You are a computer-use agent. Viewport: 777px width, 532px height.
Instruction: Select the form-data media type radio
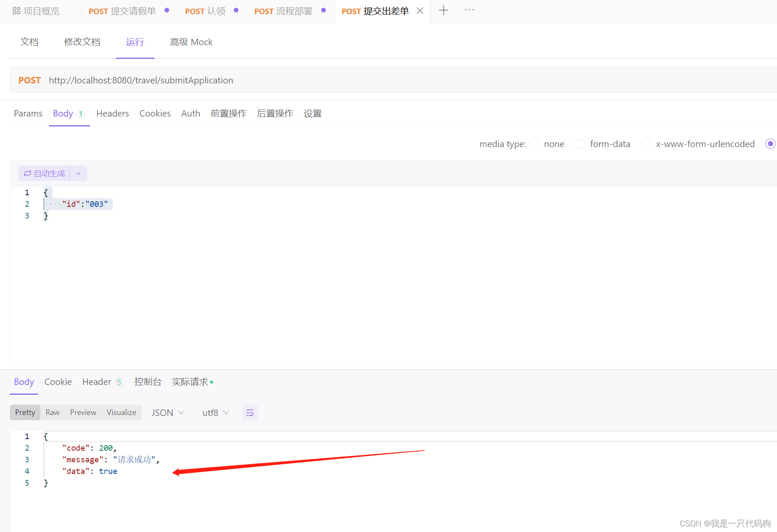[579, 144]
